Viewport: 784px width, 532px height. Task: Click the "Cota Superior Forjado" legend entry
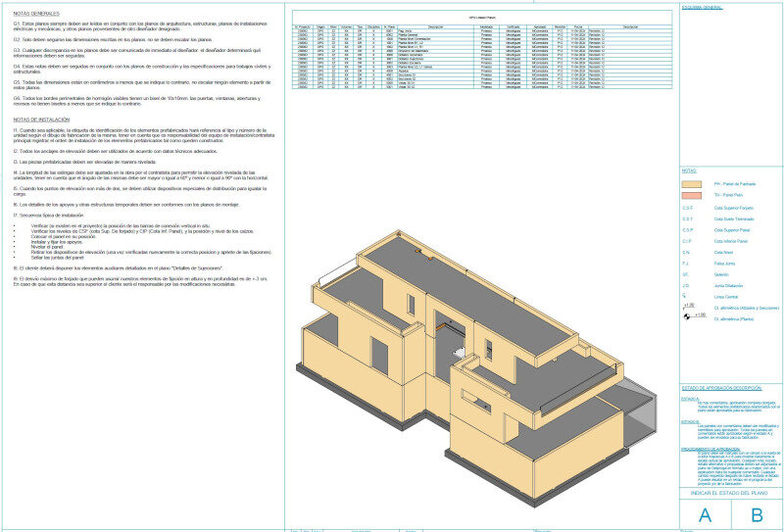coord(733,208)
